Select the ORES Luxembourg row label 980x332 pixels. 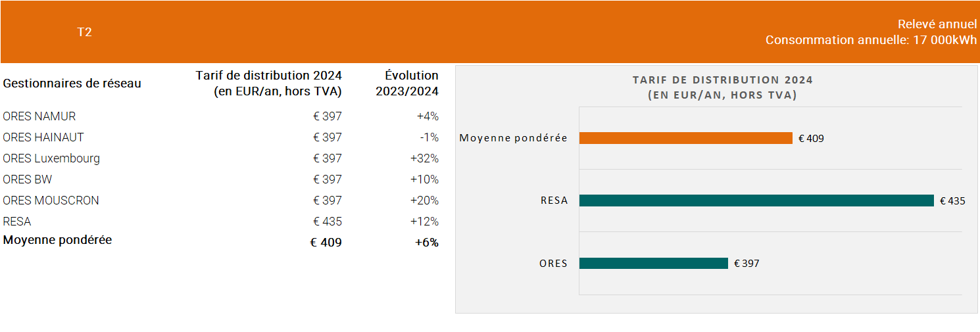coord(51,158)
